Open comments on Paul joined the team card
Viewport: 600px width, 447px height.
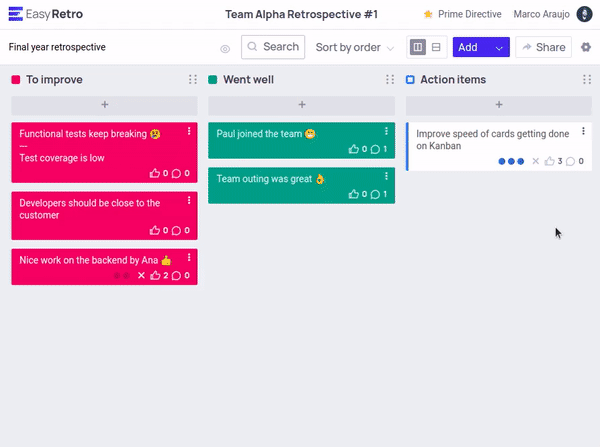(x=375, y=149)
